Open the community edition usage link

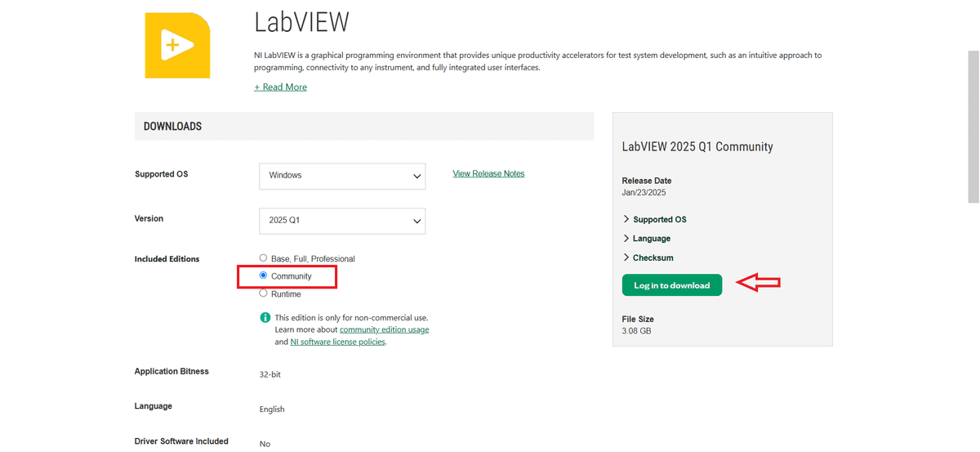click(x=384, y=329)
